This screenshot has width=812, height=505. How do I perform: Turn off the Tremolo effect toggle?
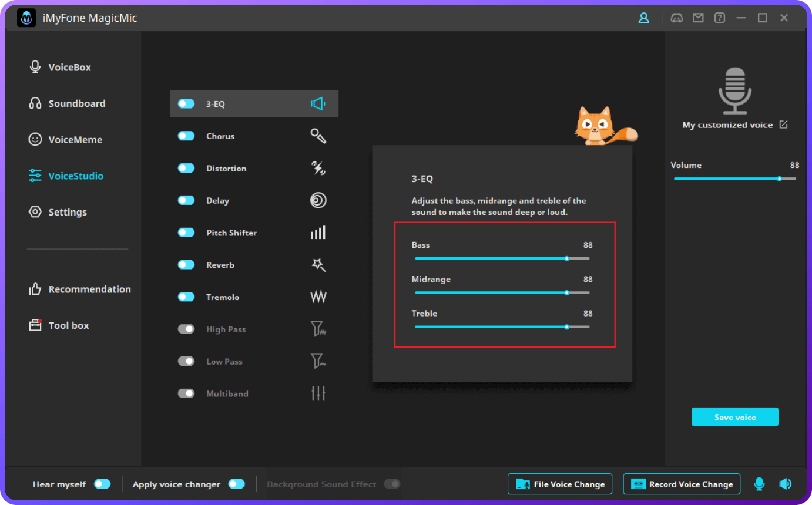pos(186,297)
